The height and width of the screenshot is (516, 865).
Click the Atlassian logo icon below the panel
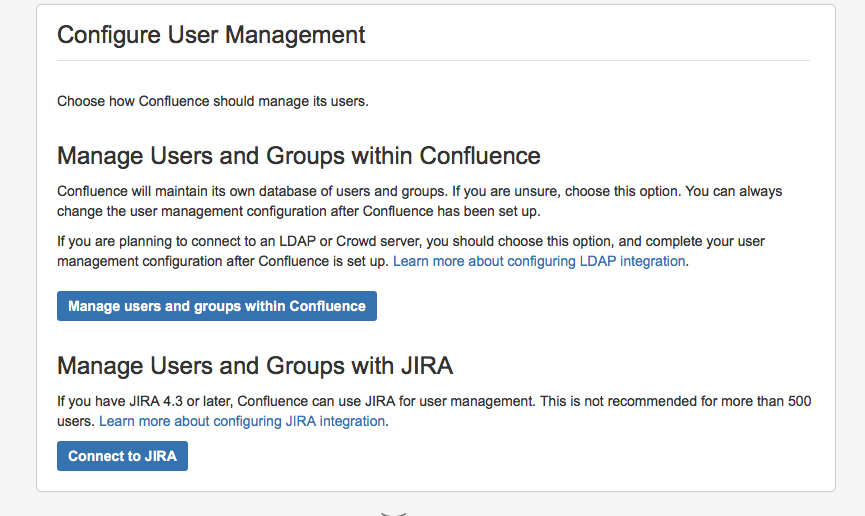394,513
